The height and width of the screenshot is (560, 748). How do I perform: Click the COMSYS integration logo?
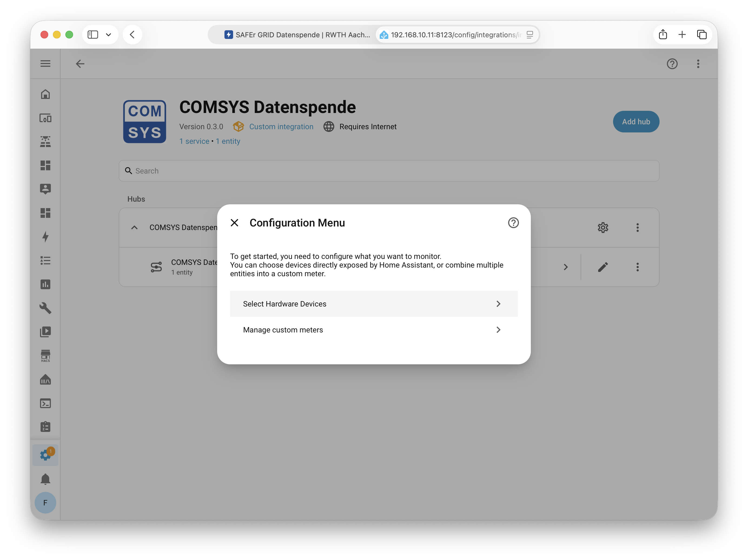click(144, 121)
